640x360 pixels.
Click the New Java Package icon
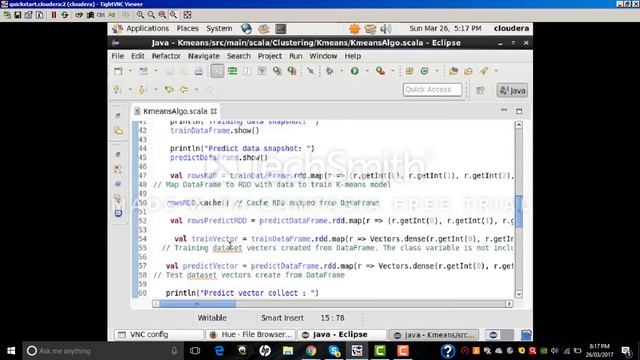pos(409,71)
